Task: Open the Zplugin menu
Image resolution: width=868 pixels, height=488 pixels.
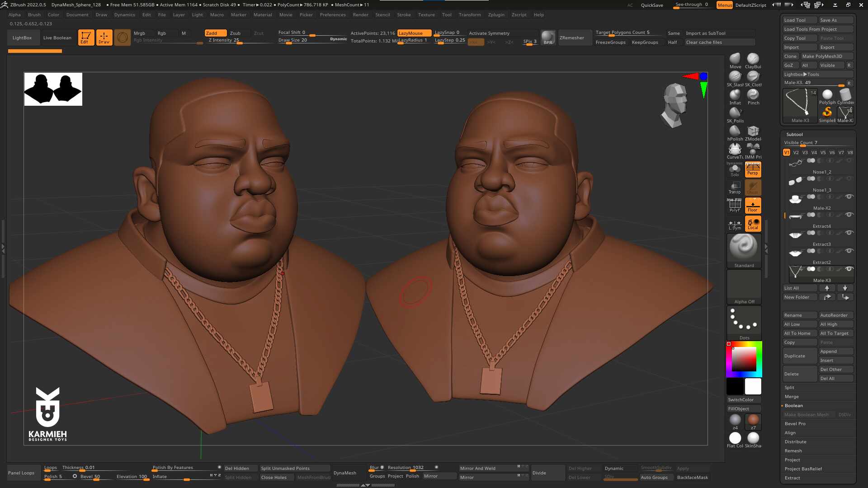Action: coord(496,14)
